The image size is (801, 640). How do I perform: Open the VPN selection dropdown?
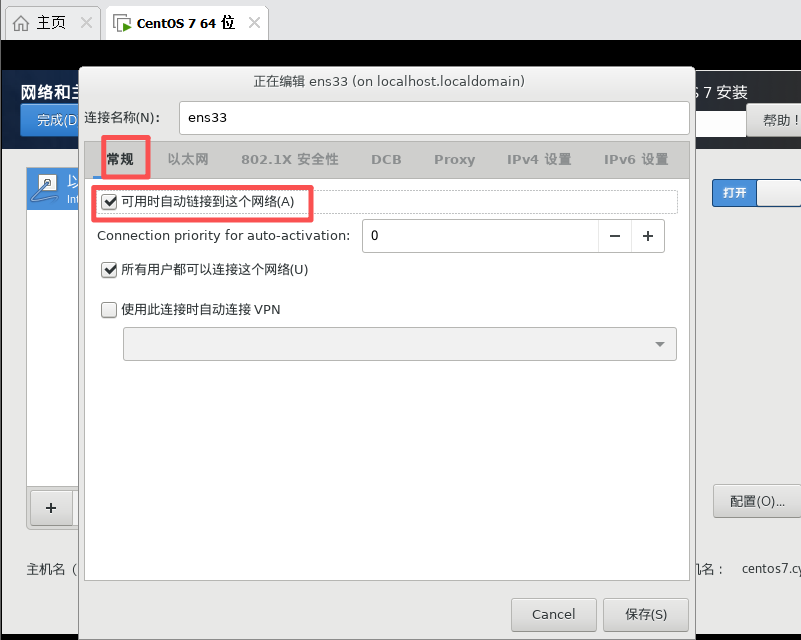(x=400, y=344)
